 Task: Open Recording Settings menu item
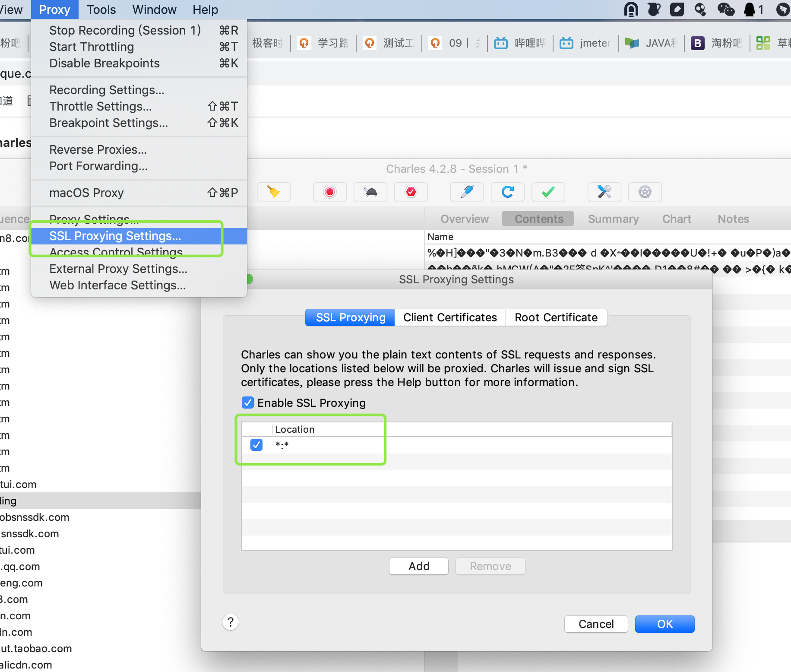click(x=139, y=90)
